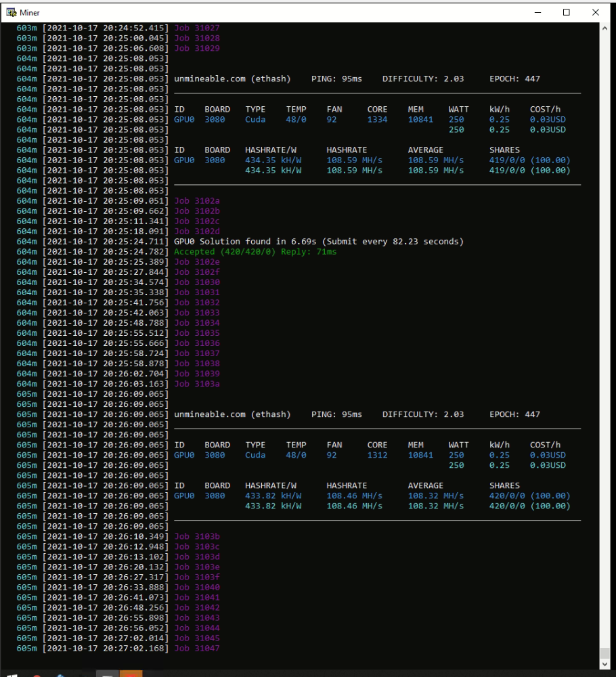Viewport: 616px width, 677px height.
Task: Click the green Accepted (420/420/0) line
Action: (x=255, y=252)
